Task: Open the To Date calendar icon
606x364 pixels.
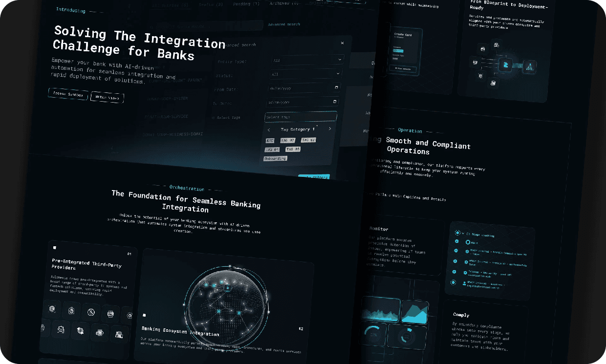Action: pos(334,102)
